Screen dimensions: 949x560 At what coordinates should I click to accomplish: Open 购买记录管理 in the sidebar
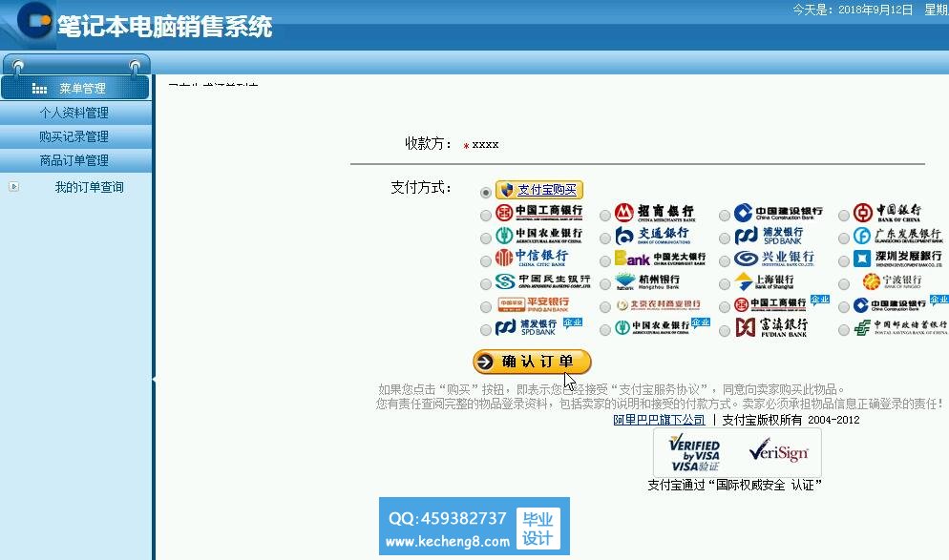(74, 136)
